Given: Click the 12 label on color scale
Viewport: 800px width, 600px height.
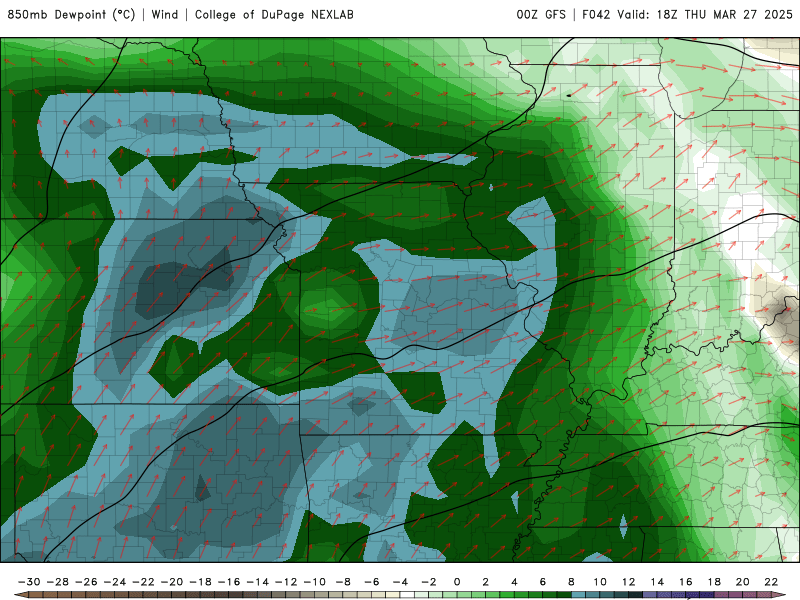Looking at the screenshot, I should (629, 582).
